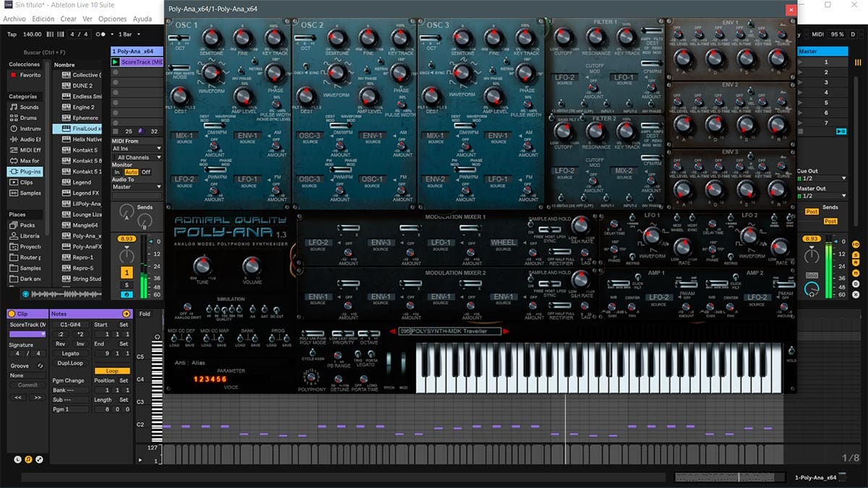The width and height of the screenshot is (868, 488).
Task: Click the browser preview headphone button
Action: (x=26, y=294)
